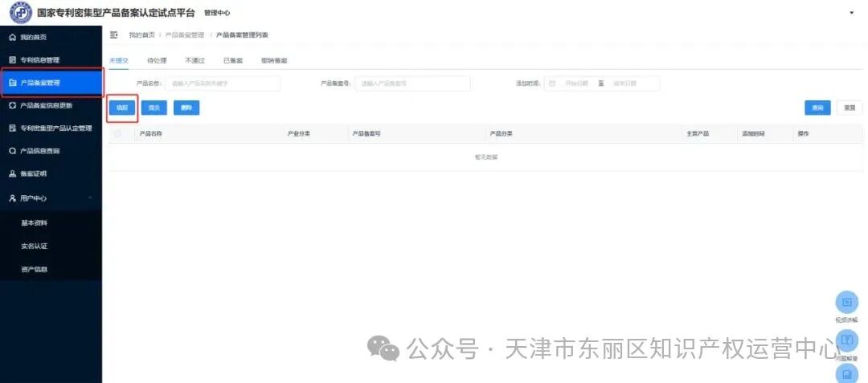The width and height of the screenshot is (868, 383).
Task: Click the blue 填报 button
Action: tap(122, 108)
